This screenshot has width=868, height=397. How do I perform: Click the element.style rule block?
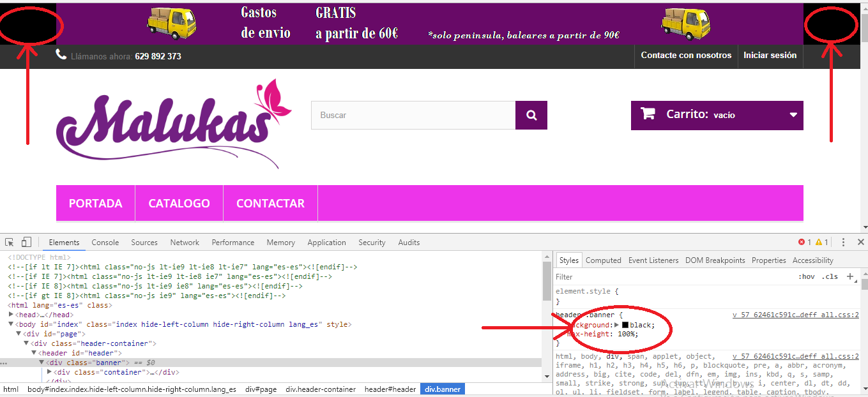point(707,296)
